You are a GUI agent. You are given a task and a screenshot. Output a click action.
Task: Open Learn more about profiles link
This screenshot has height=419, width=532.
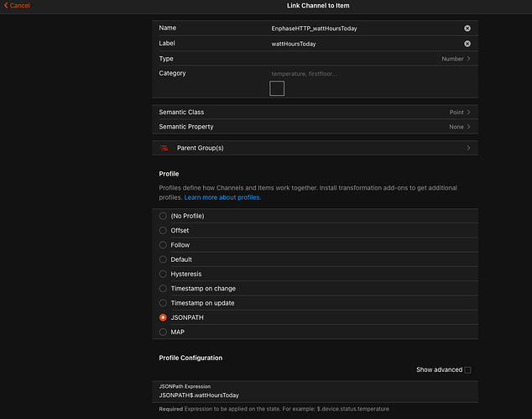coord(222,197)
